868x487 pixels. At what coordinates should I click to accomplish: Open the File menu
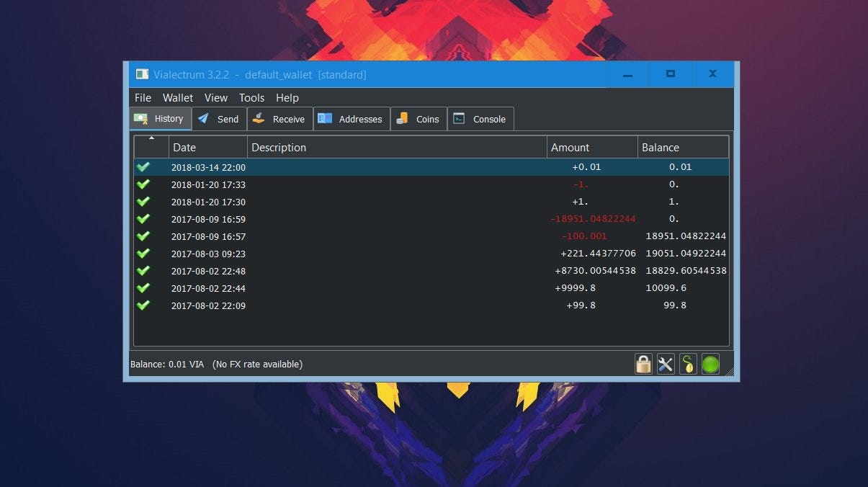point(143,98)
